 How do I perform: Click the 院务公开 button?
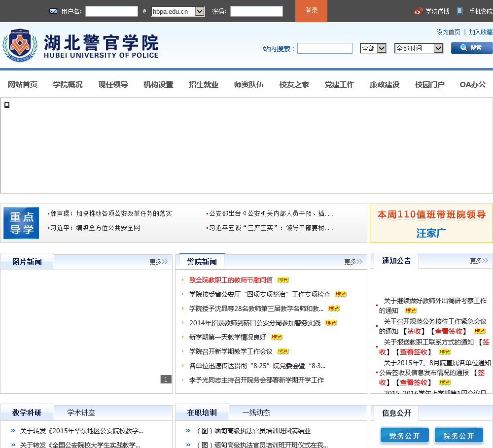[458, 436]
